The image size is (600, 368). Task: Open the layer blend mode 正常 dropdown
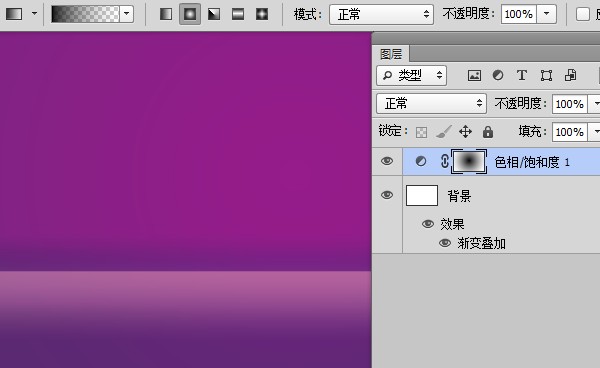[x=431, y=104]
